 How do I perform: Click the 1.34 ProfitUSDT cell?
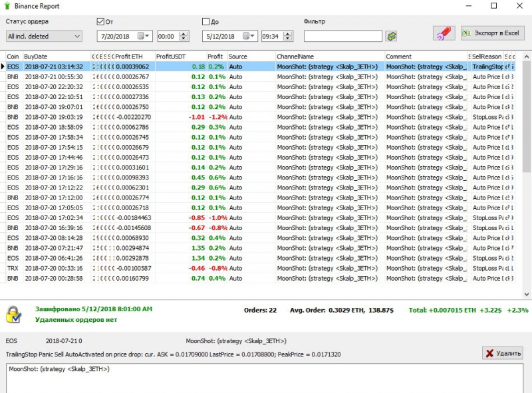pos(180,258)
